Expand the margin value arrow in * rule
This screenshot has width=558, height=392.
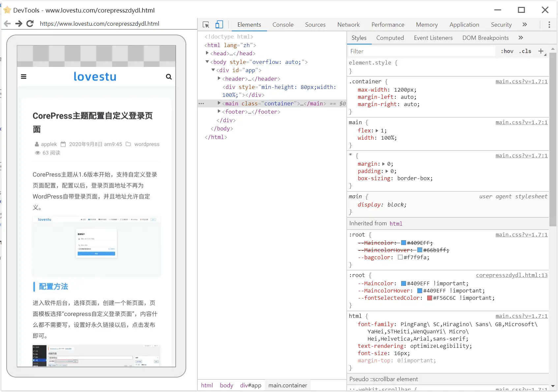[x=384, y=164]
